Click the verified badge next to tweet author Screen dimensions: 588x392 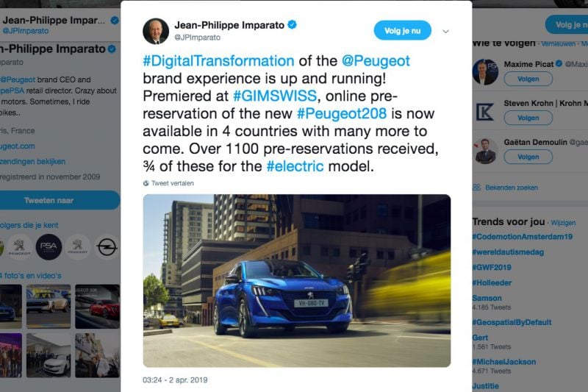click(x=292, y=25)
